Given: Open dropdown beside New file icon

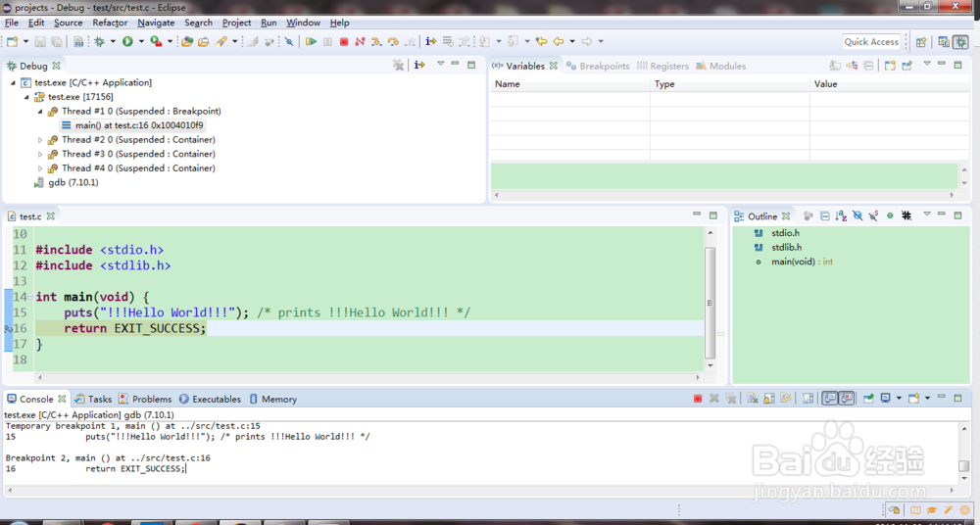Looking at the screenshot, I should 26,42.
